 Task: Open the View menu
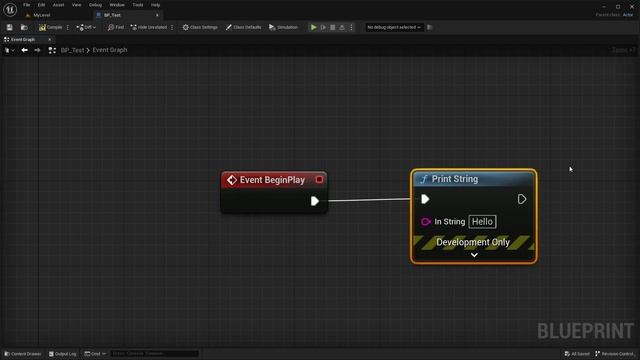coord(76,5)
